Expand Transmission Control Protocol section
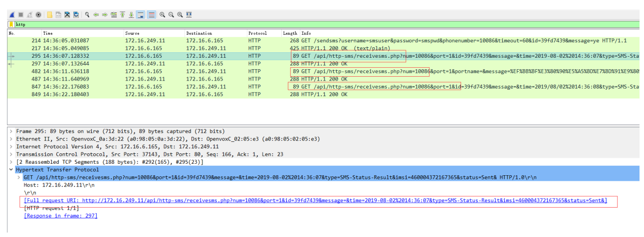The image size is (644, 237). tap(11, 154)
